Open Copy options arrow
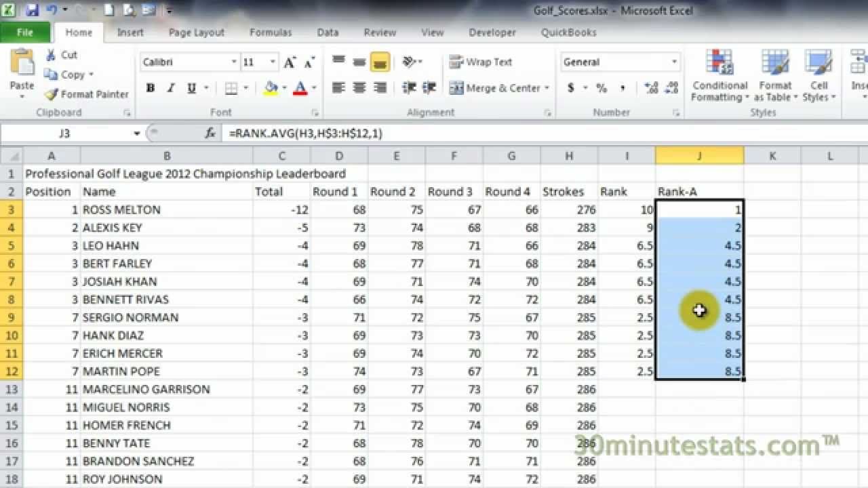This screenshot has width=868, height=488. [91, 75]
